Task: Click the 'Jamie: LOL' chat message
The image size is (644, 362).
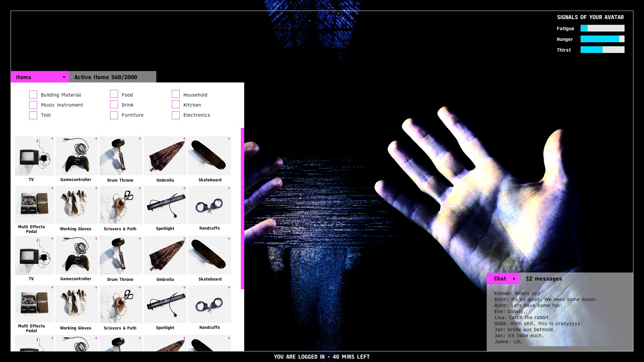Action: point(508,342)
